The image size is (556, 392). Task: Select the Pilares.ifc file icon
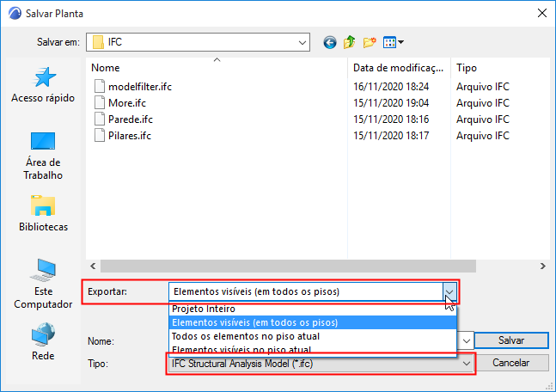tap(100, 135)
